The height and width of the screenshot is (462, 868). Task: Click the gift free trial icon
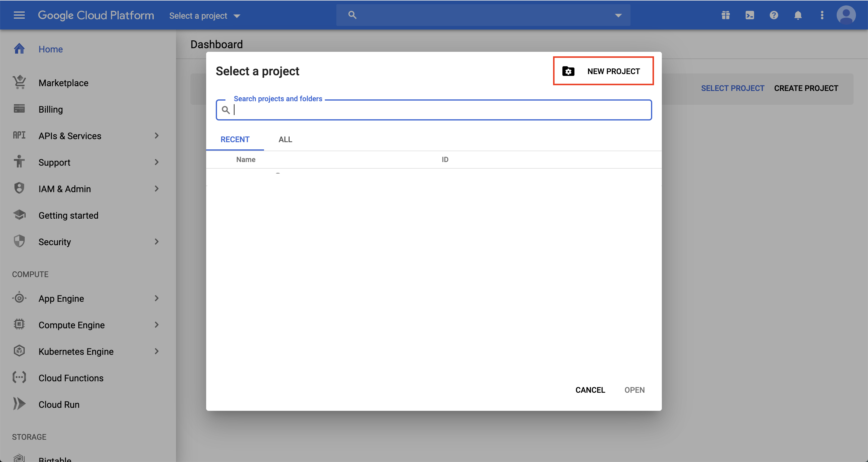(x=725, y=15)
